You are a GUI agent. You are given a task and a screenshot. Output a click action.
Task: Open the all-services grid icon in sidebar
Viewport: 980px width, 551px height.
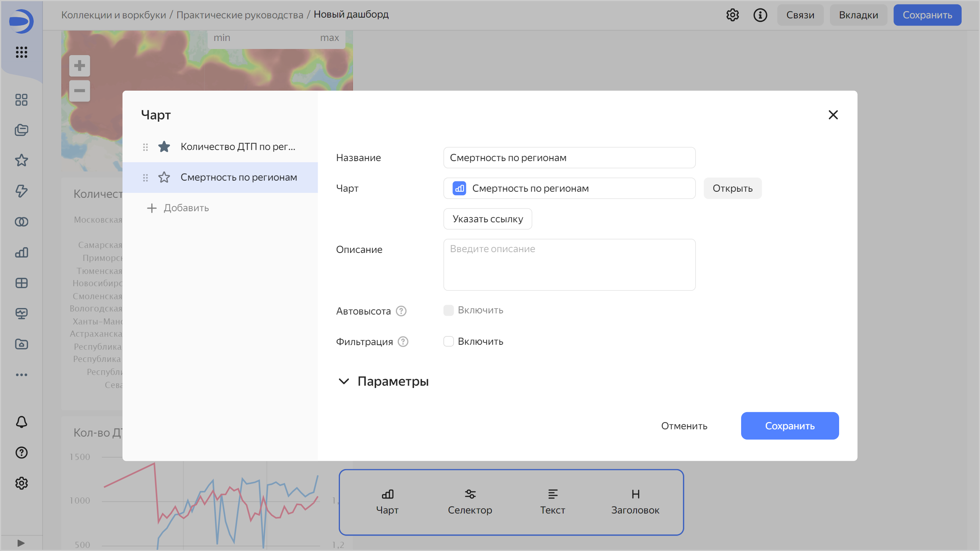(x=21, y=52)
